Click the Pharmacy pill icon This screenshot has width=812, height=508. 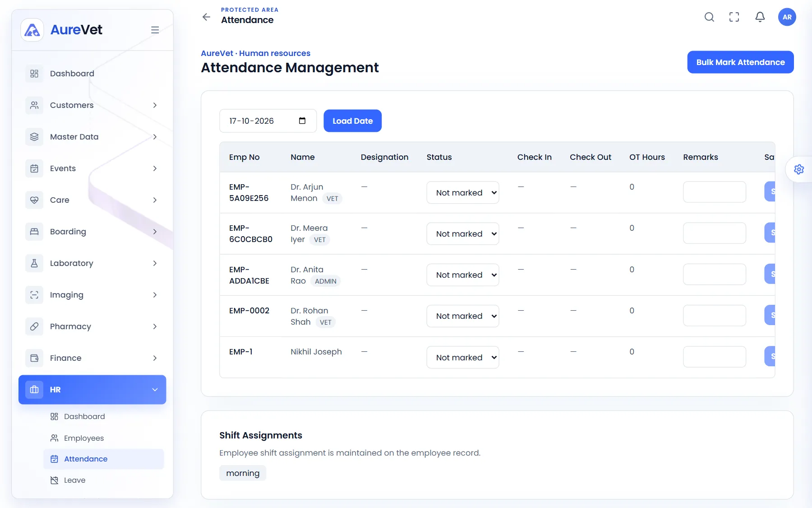tap(34, 326)
